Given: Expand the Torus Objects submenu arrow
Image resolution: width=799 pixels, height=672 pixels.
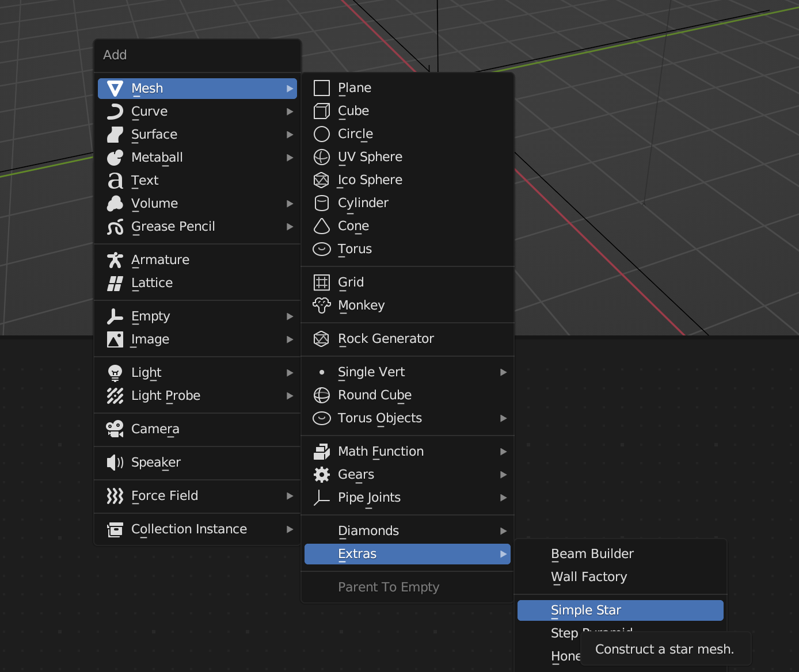Looking at the screenshot, I should click(504, 418).
